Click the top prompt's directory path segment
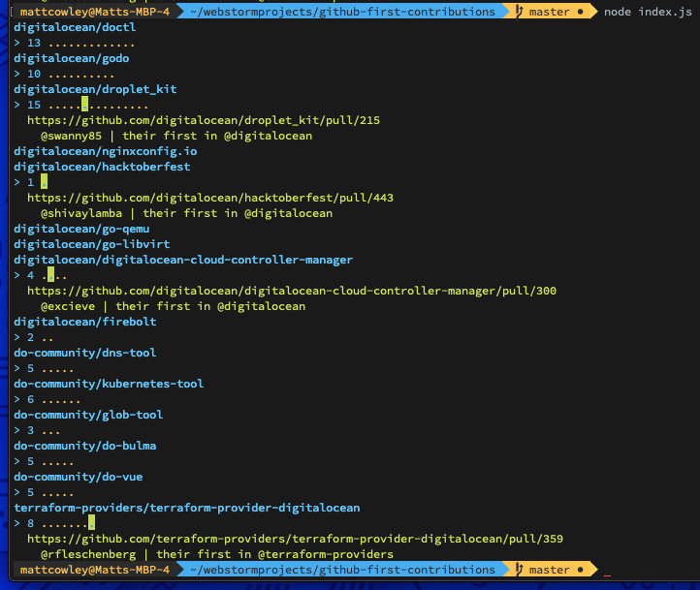 coord(342,12)
